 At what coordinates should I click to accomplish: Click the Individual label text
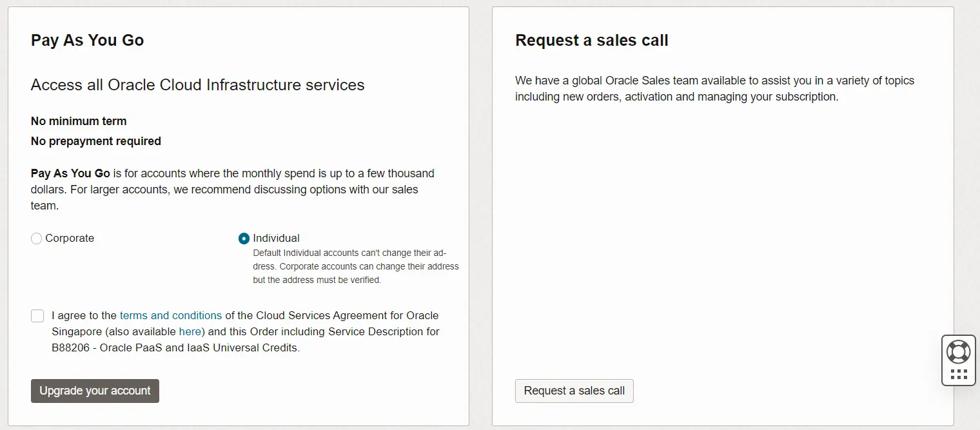coord(276,239)
